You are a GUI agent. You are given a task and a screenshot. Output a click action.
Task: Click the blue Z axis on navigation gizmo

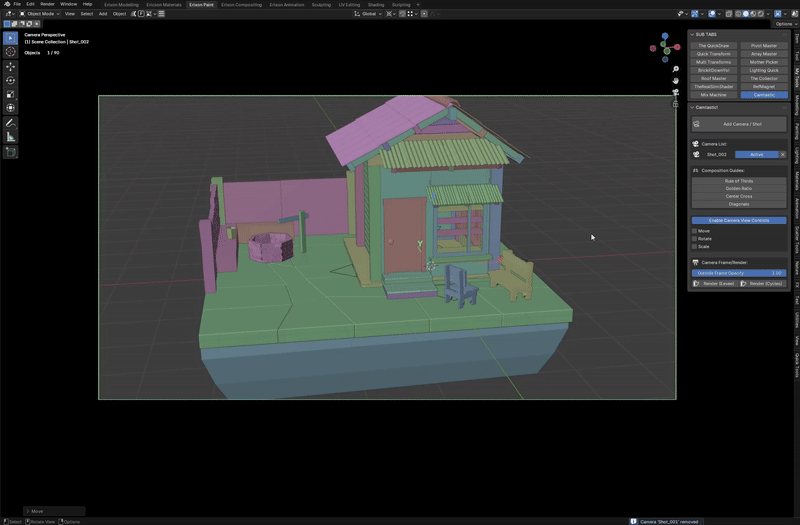[x=665, y=36]
